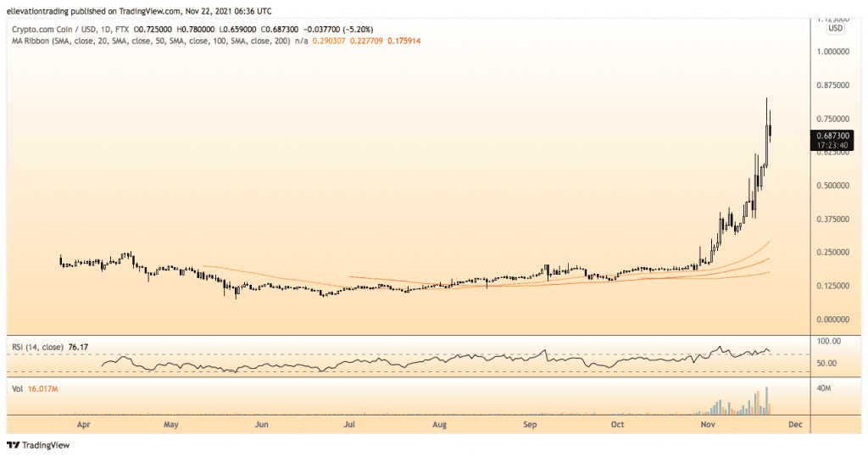Click the Vol 16.017M volume label
Viewport: 868px width, 457px height.
[x=35, y=389]
